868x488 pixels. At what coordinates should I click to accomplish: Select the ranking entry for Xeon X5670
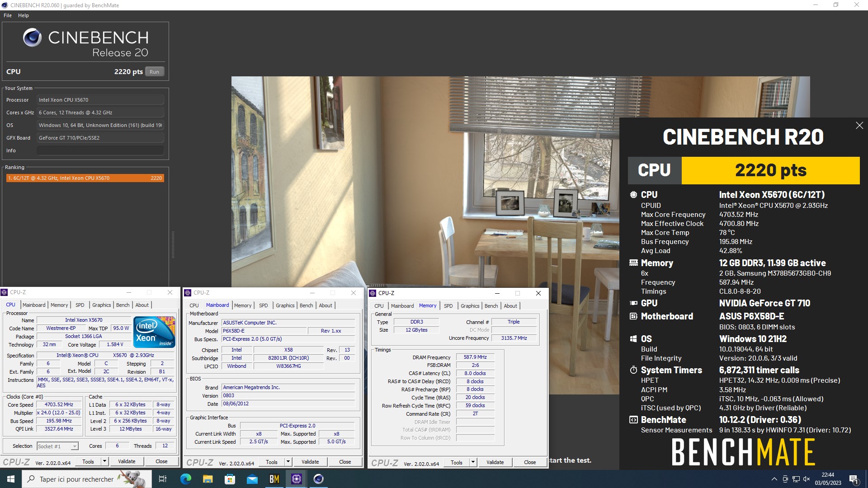pos(85,178)
